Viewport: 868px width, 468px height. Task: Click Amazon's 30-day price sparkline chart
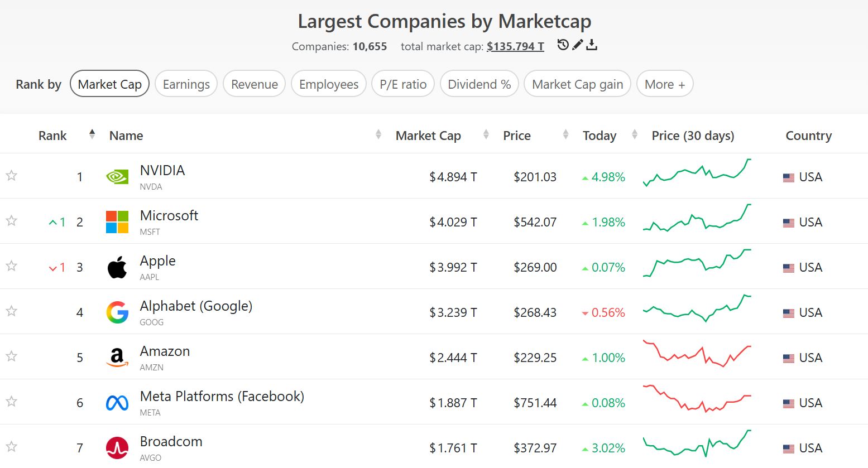(x=697, y=354)
